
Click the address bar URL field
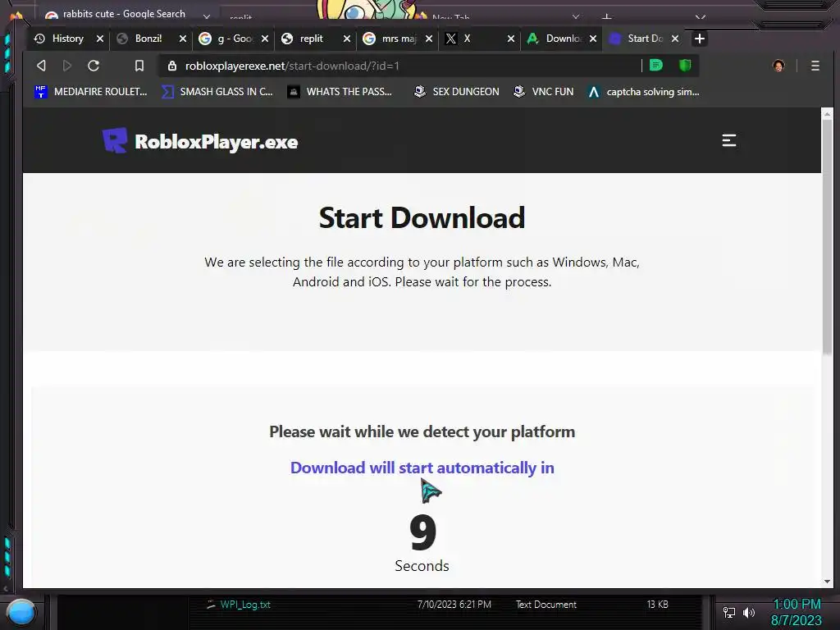pyautogui.click(x=402, y=66)
